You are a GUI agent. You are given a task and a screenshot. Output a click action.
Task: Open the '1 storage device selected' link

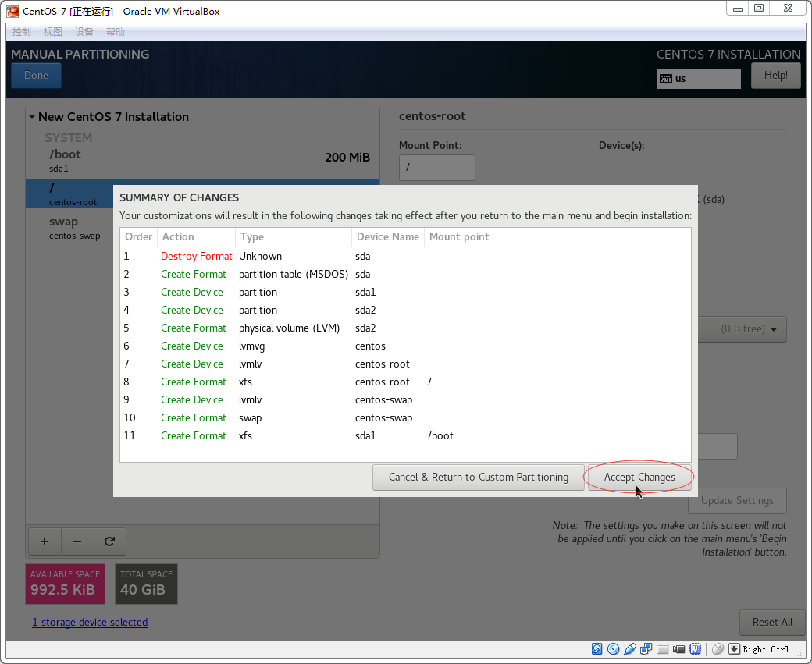[x=90, y=623]
